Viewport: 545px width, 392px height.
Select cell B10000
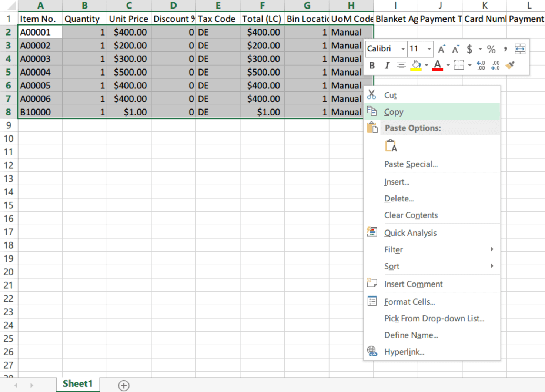coord(40,112)
